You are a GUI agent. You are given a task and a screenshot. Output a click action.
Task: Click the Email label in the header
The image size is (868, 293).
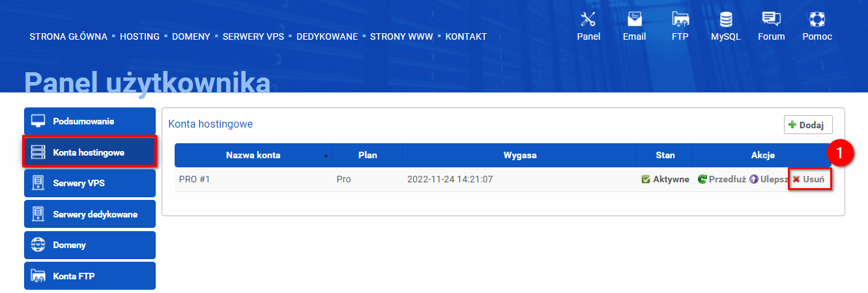tap(634, 36)
